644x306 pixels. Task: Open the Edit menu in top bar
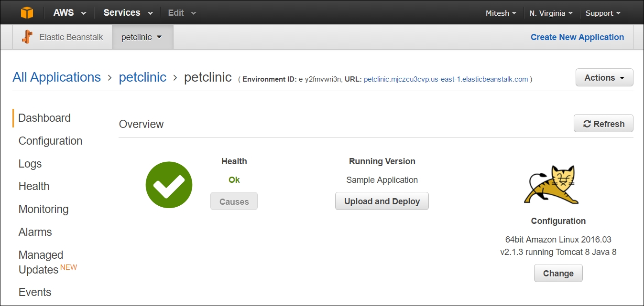182,13
